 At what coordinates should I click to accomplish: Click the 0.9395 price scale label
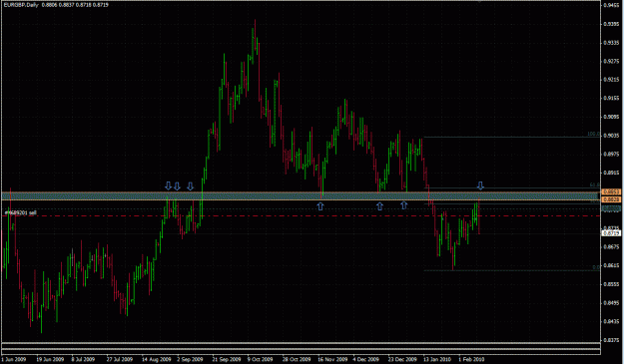(x=611, y=24)
